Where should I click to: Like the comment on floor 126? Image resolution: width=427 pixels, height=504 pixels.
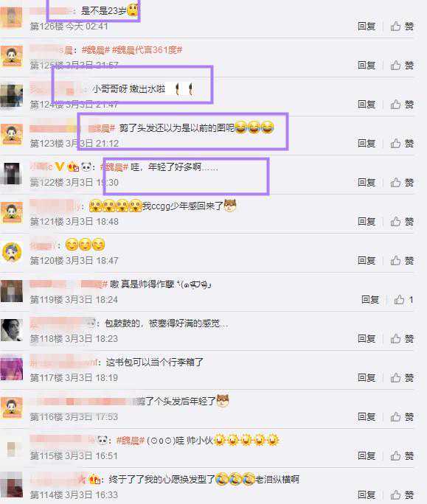click(x=402, y=27)
